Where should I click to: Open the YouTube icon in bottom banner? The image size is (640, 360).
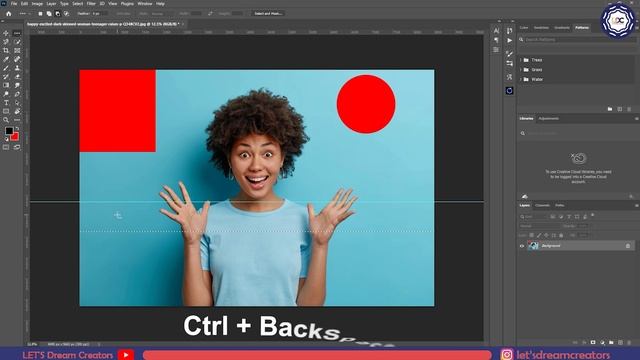126,355
